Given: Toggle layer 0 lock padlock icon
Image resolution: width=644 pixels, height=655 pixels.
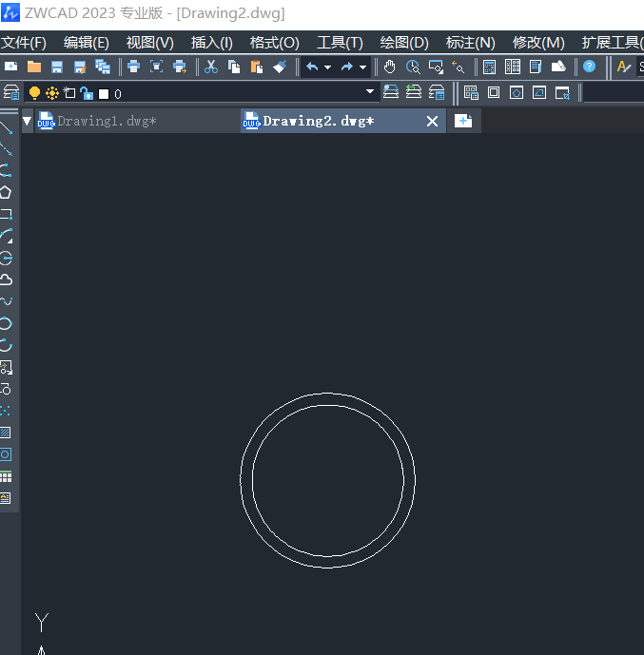Looking at the screenshot, I should [87, 93].
